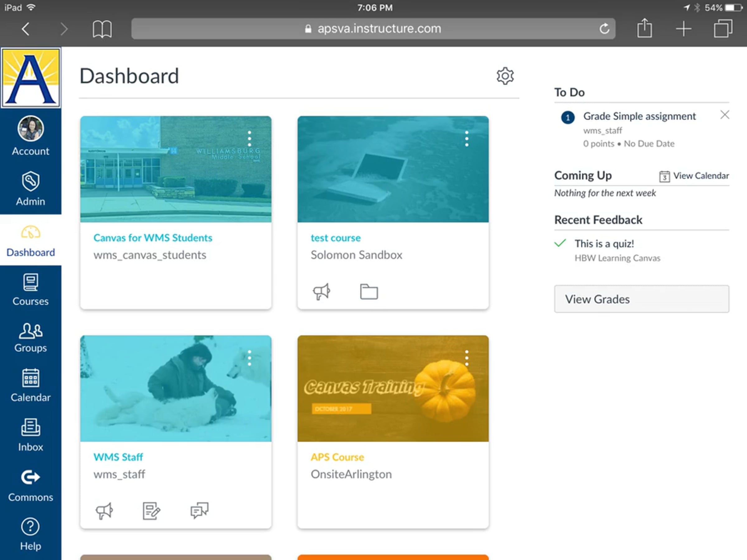This screenshot has height=560, width=747.
Task: Click the View Grades button
Action: [641, 299]
